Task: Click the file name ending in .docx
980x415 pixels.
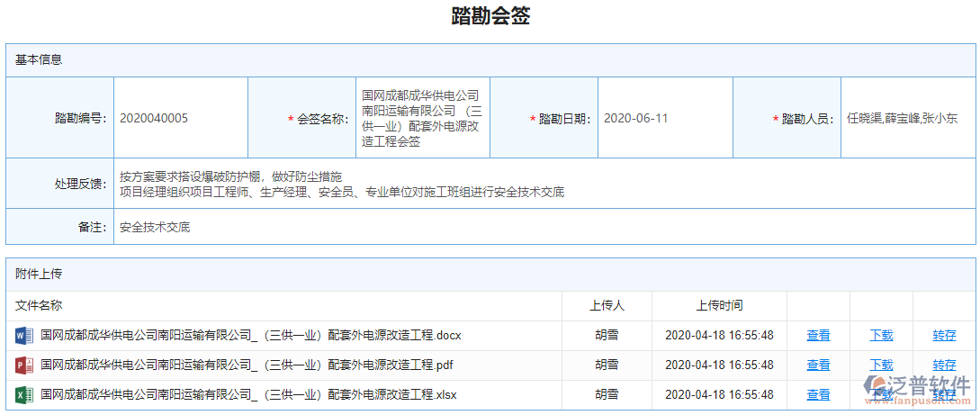Action: pyautogui.click(x=251, y=336)
